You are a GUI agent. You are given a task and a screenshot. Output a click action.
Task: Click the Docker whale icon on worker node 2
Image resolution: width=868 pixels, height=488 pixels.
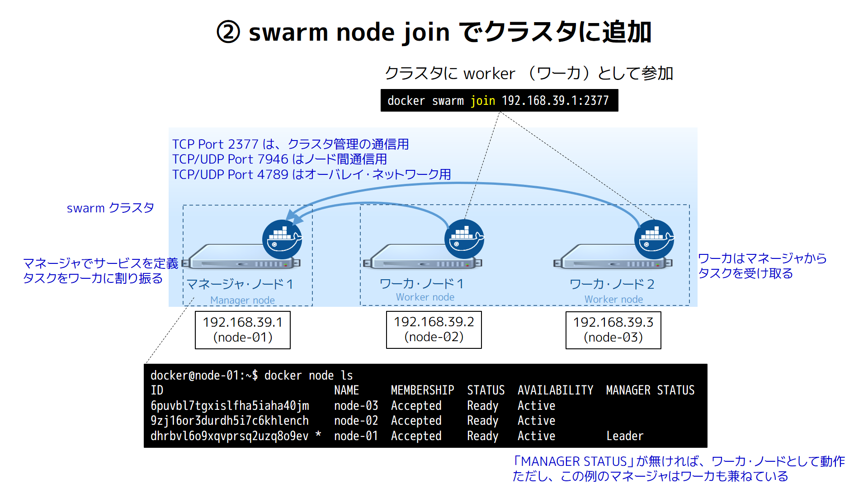coord(654,239)
